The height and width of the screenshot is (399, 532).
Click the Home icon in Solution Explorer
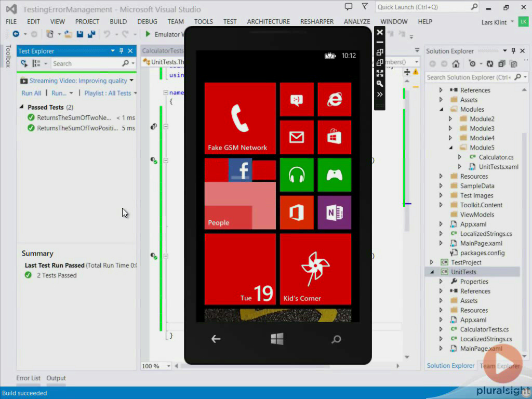pyautogui.click(x=456, y=63)
